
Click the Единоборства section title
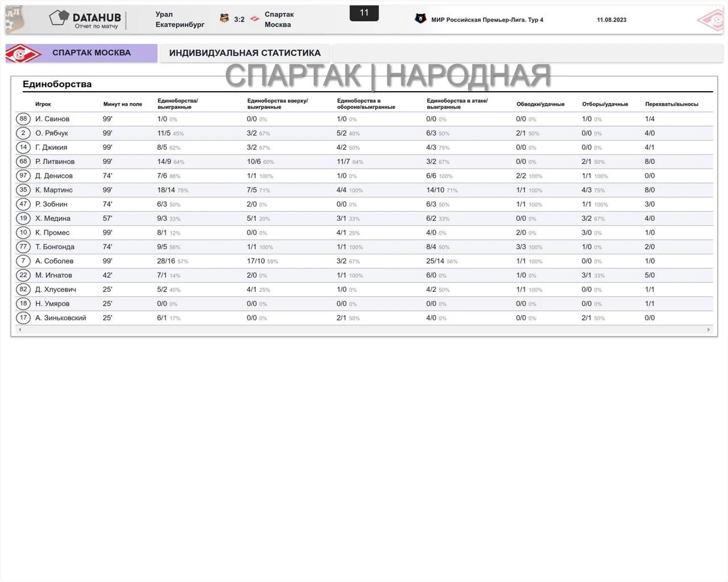[x=57, y=84]
